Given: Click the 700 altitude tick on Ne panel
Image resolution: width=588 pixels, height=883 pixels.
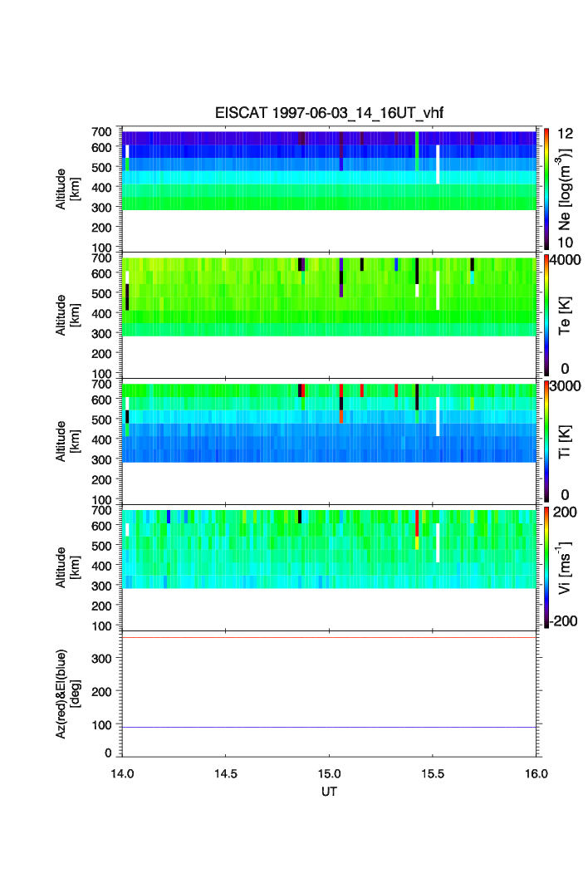Looking at the screenshot, I should (x=101, y=132).
